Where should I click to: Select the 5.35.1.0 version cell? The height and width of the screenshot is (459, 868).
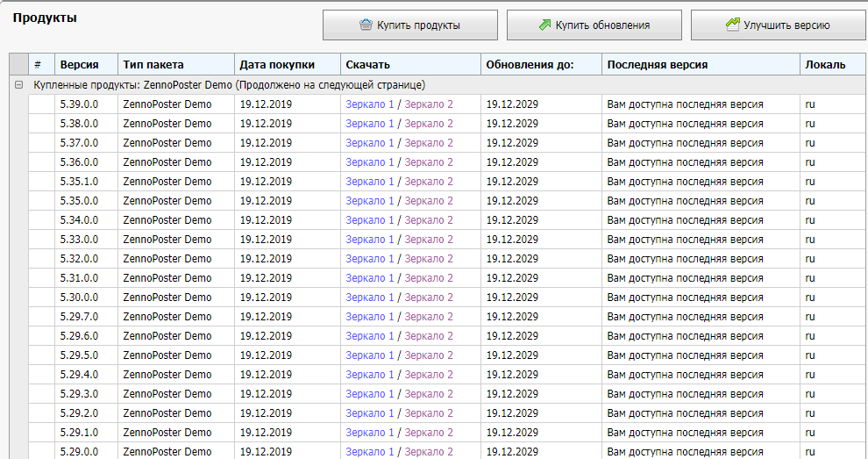click(86, 182)
